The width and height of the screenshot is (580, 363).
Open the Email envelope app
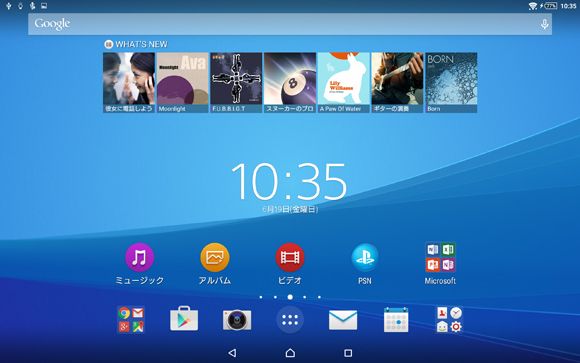point(343,320)
